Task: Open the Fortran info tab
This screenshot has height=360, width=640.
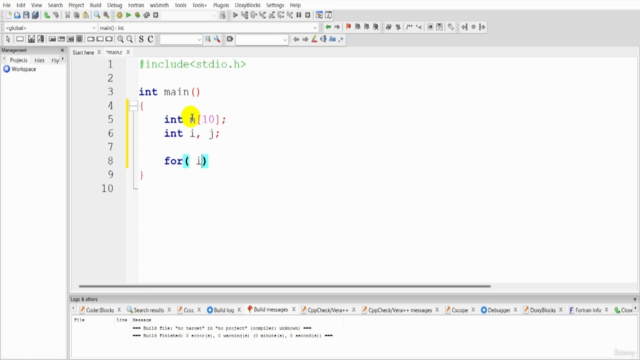Action: tap(585, 310)
